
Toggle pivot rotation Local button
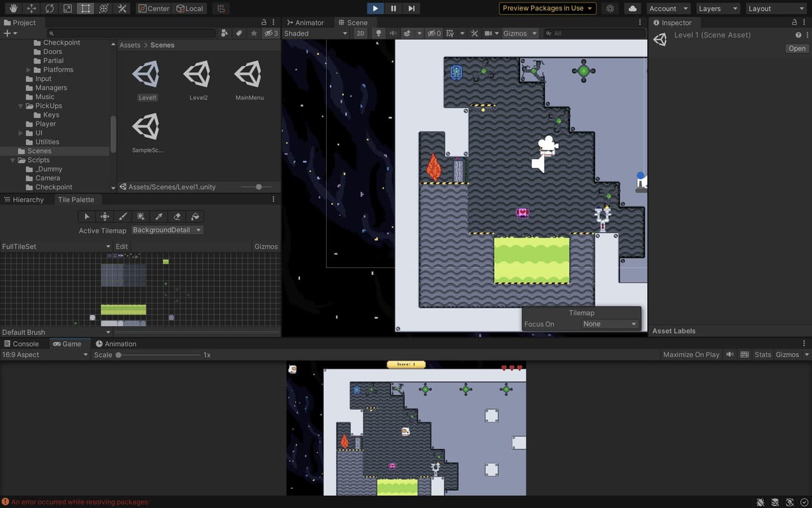click(x=190, y=8)
